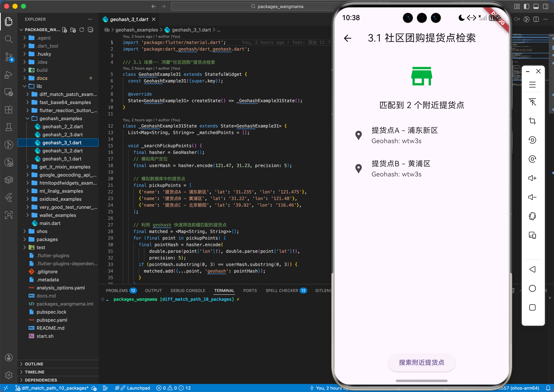Expand the OUTLINE section
The image size is (554, 392).
pyautogui.click(x=34, y=364)
